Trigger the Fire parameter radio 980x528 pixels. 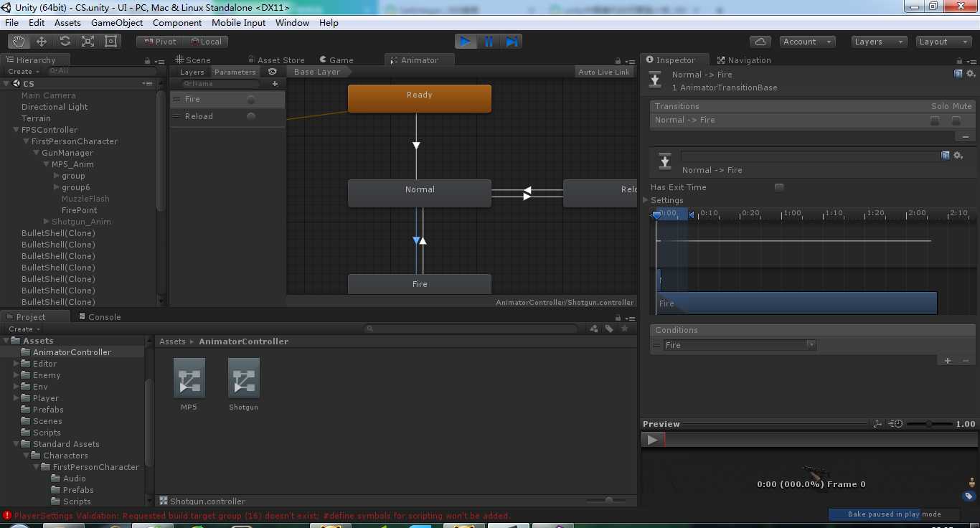click(x=251, y=100)
